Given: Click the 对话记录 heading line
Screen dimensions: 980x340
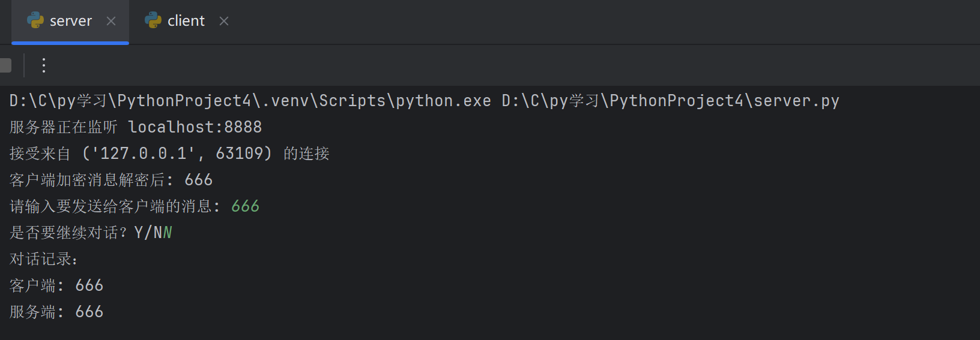Looking at the screenshot, I should pyautogui.click(x=43, y=259).
